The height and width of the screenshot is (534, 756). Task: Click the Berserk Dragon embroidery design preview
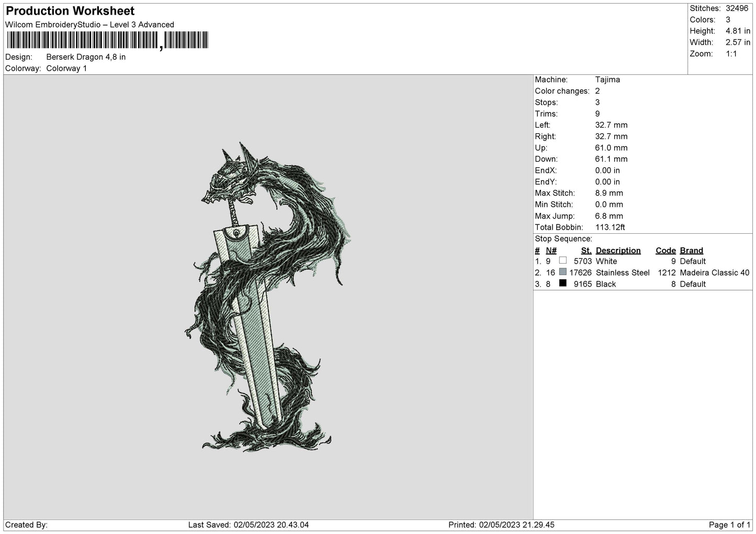tap(268, 297)
